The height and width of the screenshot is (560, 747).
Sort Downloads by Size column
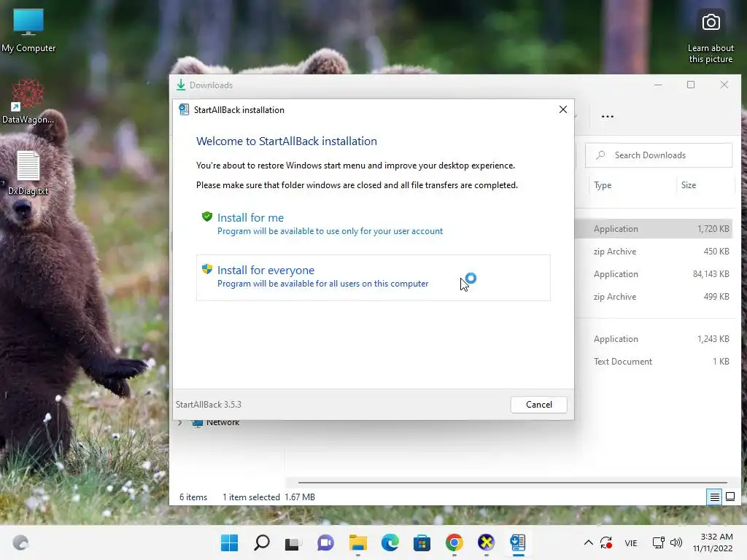(x=689, y=185)
